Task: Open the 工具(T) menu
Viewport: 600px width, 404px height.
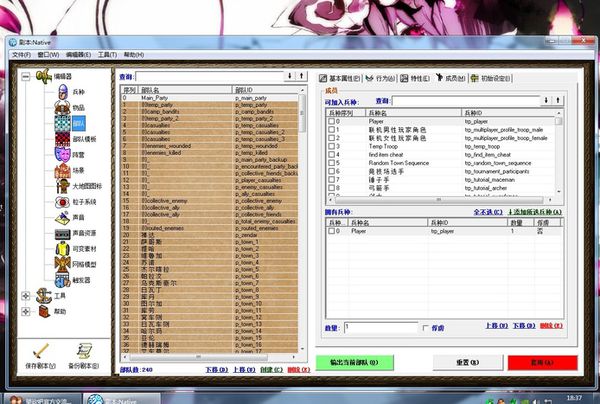Action: (x=108, y=55)
